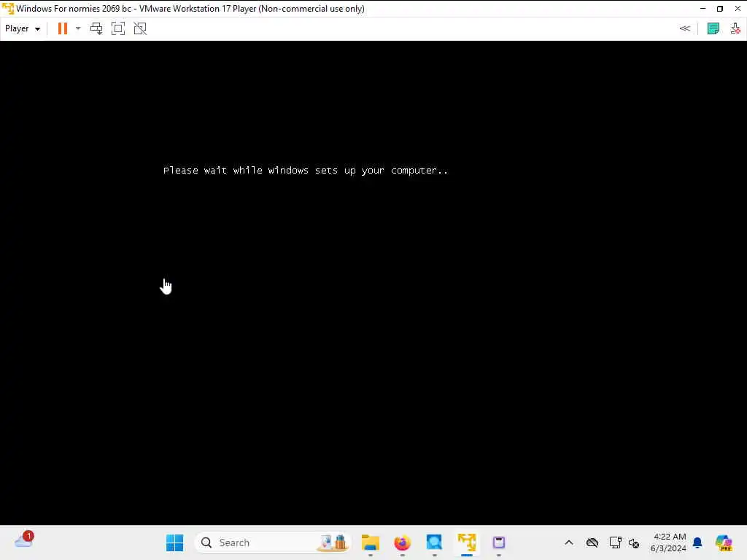Enter full screen mode
This screenshot has height=560, width=747.
[118, 28]
